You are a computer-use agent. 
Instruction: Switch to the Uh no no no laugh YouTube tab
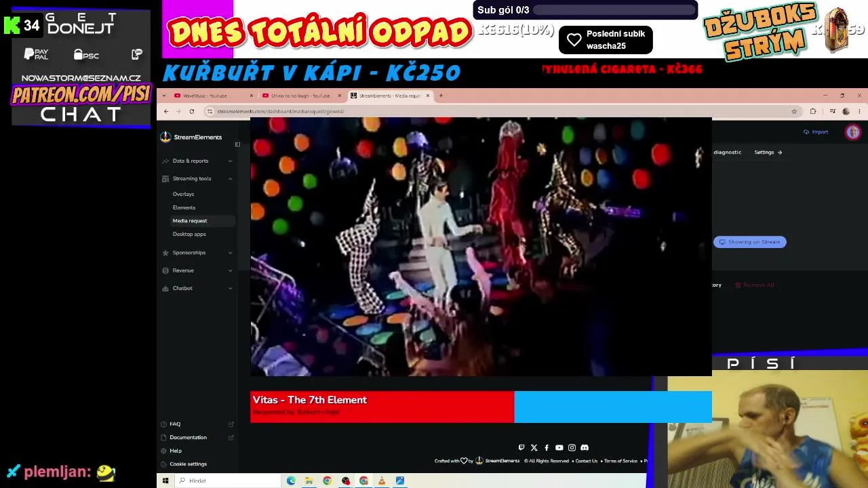302,96
